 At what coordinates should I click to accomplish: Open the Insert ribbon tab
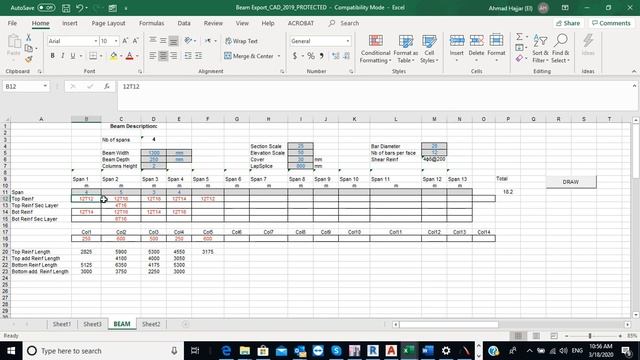(70, 23)
